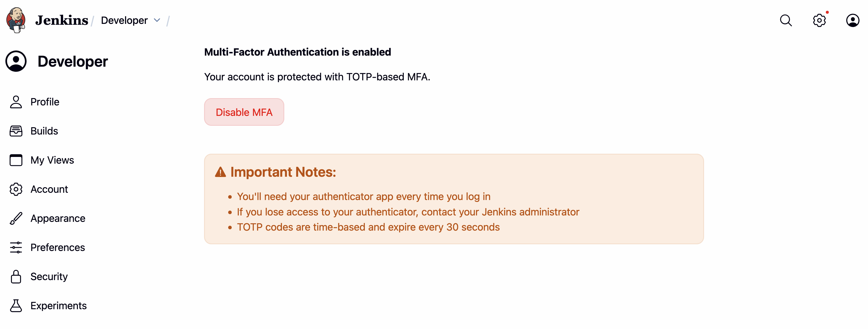Image resolution: width=868 pixels, height=329 pixels.
Task: Open the search magnifier icon in top bar
Action: point(786,20)
